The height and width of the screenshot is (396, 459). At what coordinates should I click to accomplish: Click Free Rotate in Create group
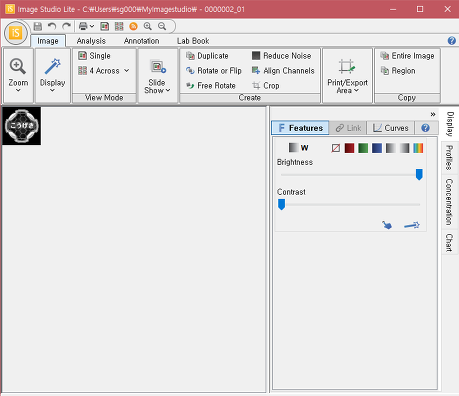click(x=211, y=86)
